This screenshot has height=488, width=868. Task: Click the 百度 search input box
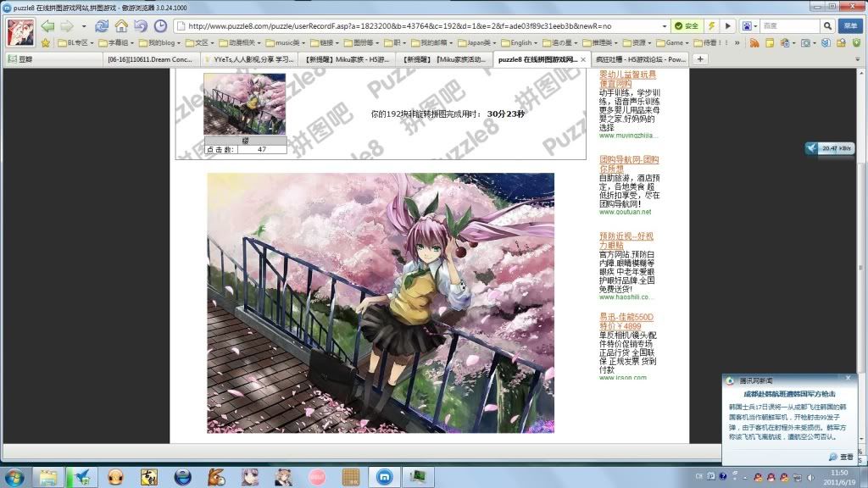pyautogui.click(x=789, y=26)
